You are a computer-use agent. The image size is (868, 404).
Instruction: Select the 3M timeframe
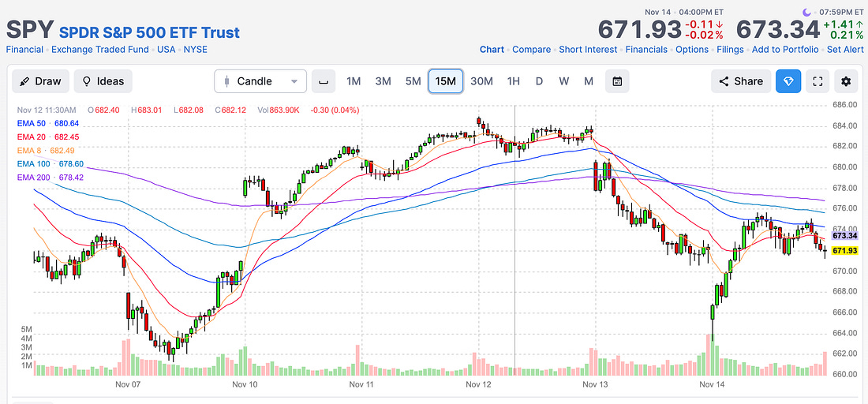383,81
